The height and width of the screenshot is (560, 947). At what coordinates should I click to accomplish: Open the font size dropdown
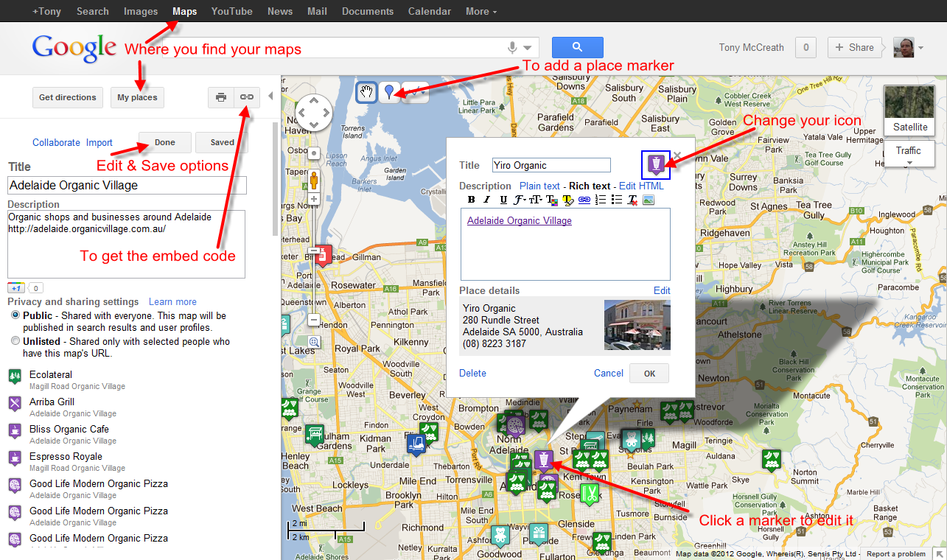click(536, 200)
